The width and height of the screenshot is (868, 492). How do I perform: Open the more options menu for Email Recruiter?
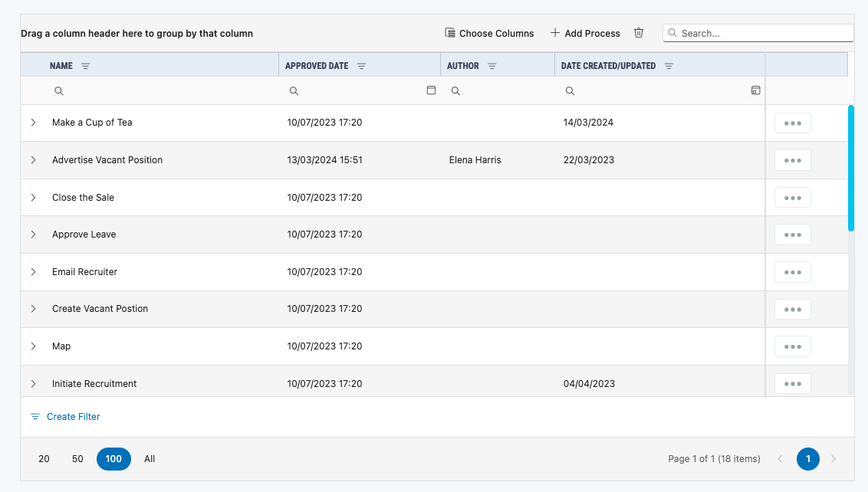tap(793, 272)
